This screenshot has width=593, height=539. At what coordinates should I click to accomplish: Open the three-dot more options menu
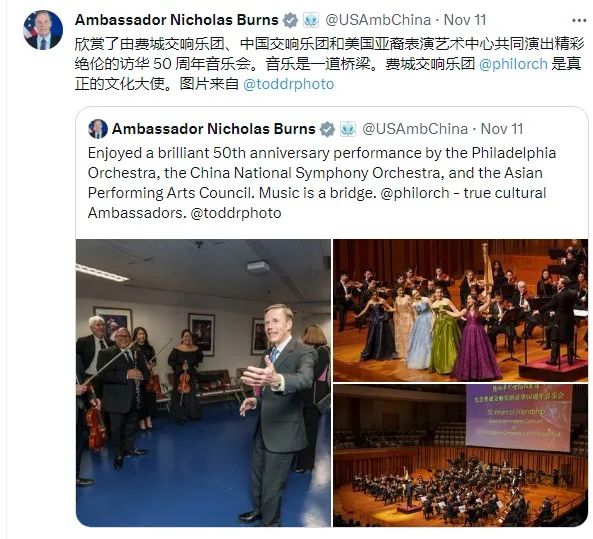pyautogui.click(x=579, y=21)
